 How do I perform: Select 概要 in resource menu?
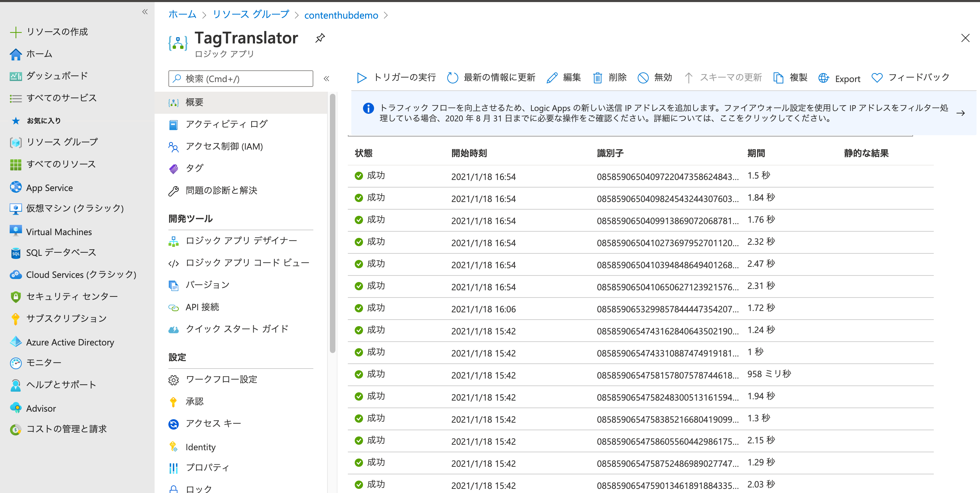point(241,102)
